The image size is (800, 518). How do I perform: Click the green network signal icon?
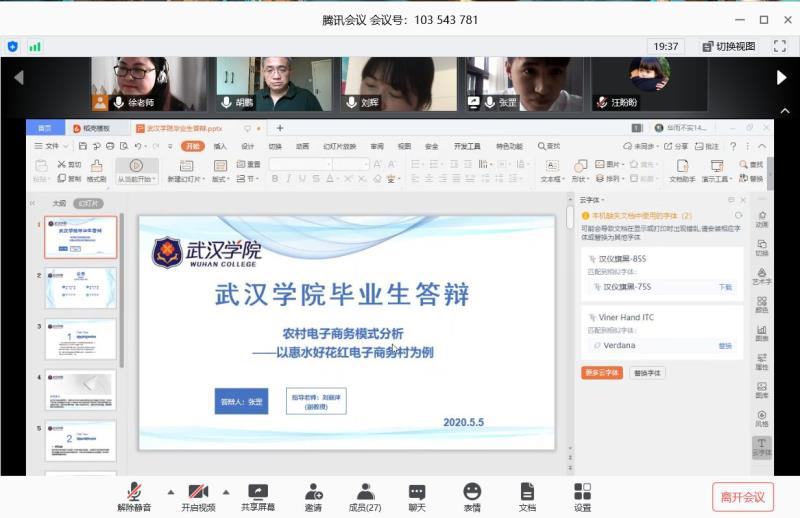pyautogui.click(x=35, y=46)
